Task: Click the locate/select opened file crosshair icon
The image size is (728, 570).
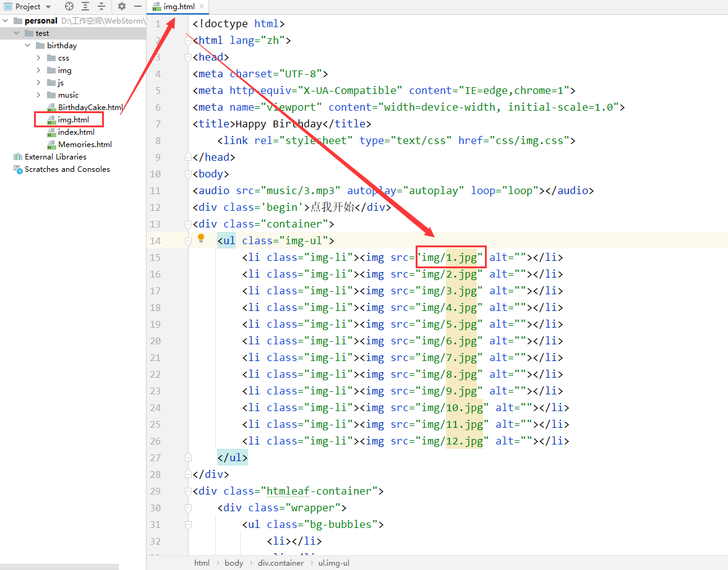Action: pyautogui.click(x=69, y=6)
